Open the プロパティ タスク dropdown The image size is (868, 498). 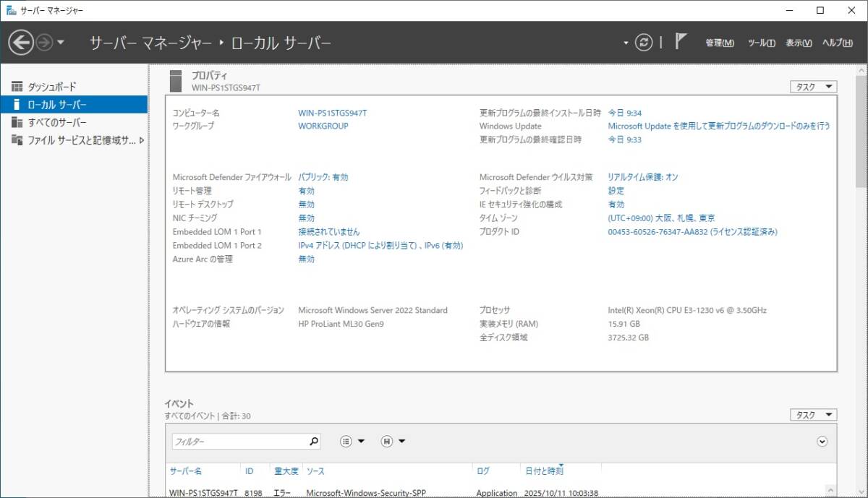(813, 87)
